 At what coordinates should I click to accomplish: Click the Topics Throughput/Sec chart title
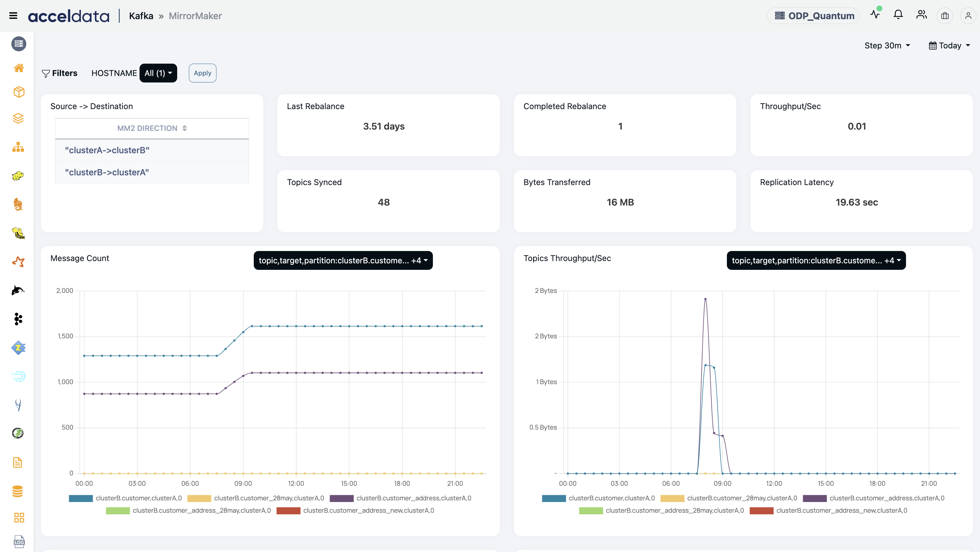[567, 258]
